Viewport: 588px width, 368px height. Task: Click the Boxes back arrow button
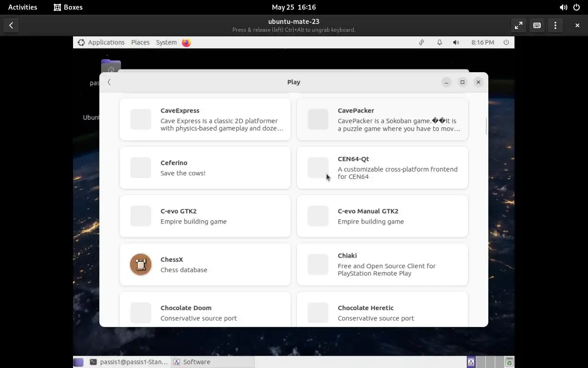point(11,25)
